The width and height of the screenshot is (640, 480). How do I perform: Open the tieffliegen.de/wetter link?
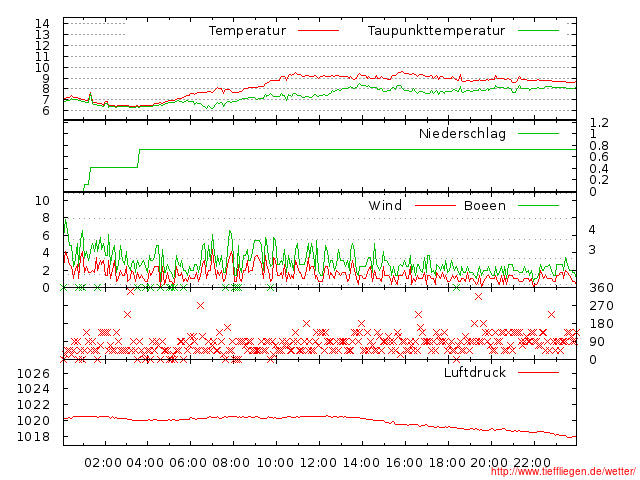(x=563, y=471)
